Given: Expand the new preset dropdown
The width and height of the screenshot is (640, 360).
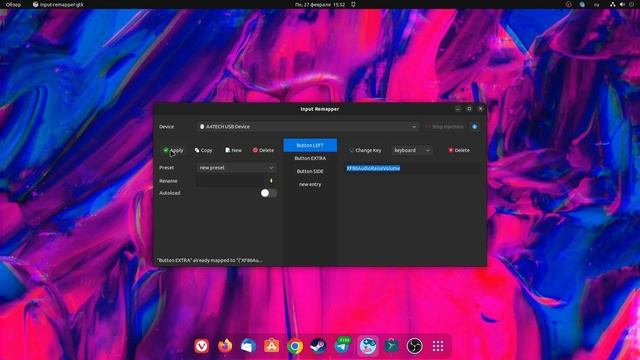Looking at the screenshot, I should pyautogui.click(x=236, y=168).
